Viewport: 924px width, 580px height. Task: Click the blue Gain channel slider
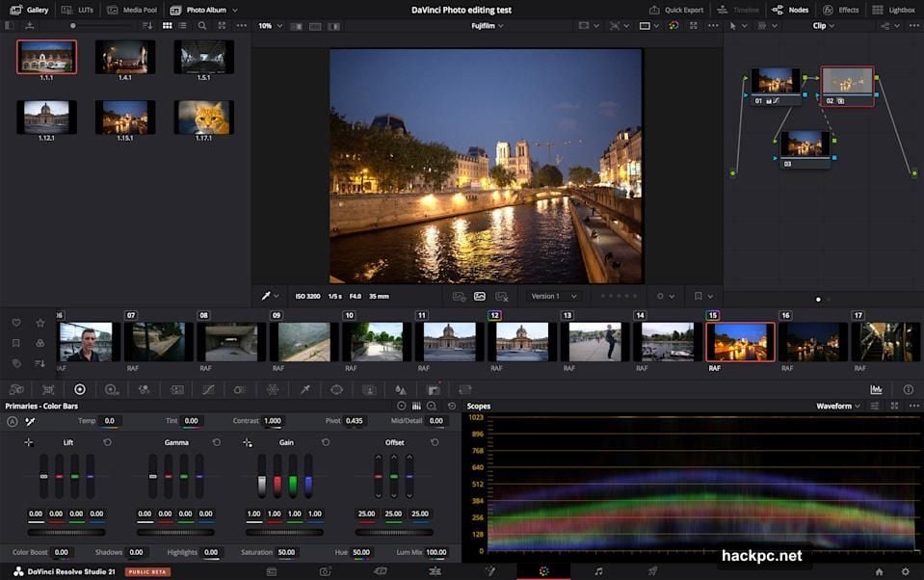coord(308,480)
